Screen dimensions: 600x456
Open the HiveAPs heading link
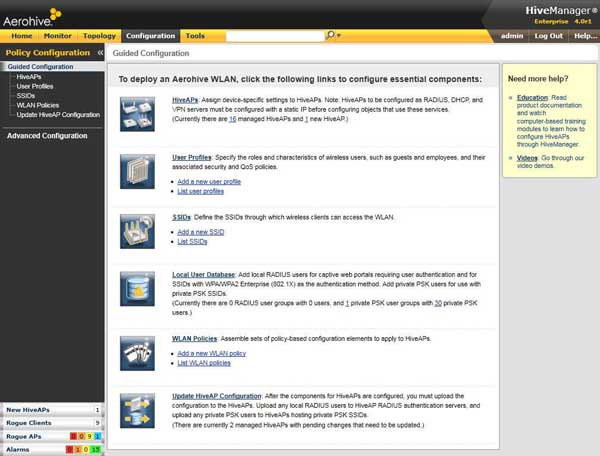[185, 100]
